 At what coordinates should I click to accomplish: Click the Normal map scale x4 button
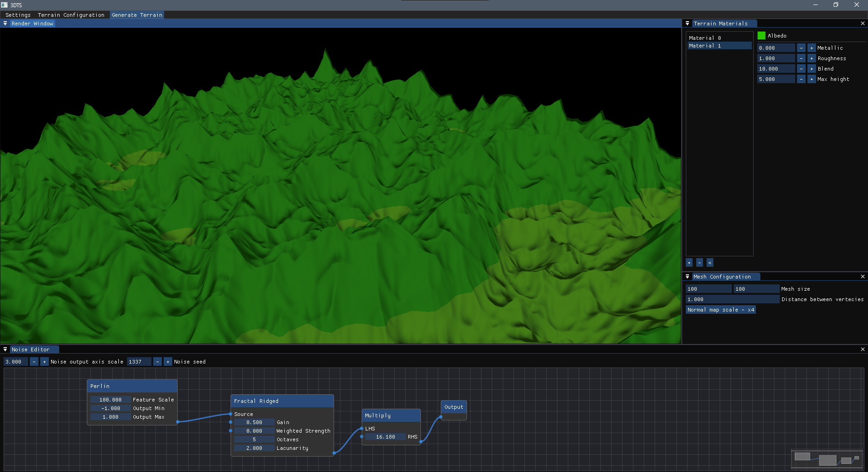tap(721, 310)
